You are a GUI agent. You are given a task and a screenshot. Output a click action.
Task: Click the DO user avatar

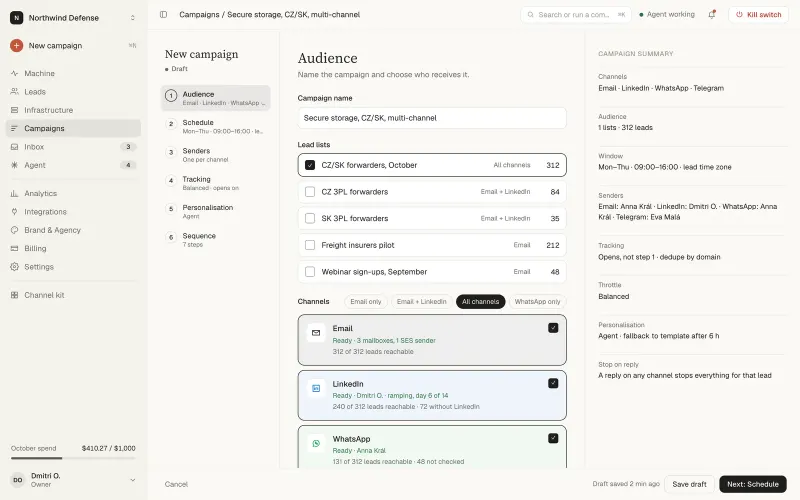[x=18, y=480]
